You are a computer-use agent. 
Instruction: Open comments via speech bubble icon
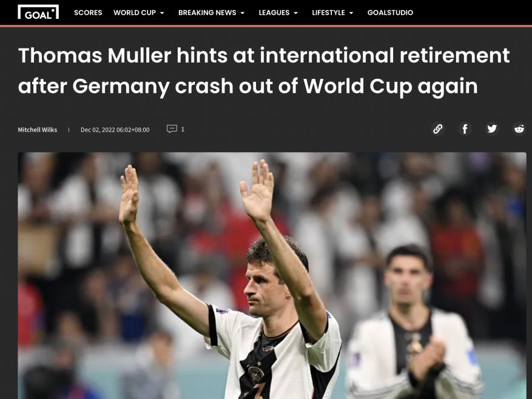tap(172, 129)
